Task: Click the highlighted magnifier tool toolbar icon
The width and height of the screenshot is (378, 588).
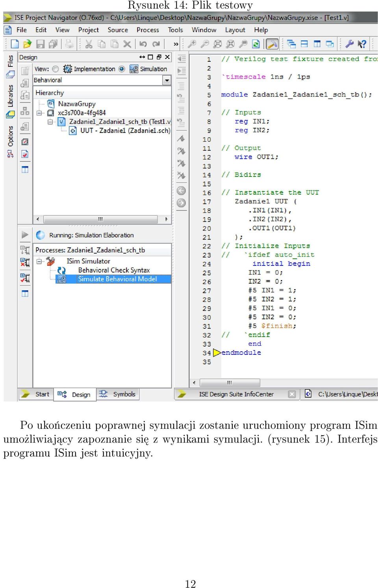Action: point(272,44)
